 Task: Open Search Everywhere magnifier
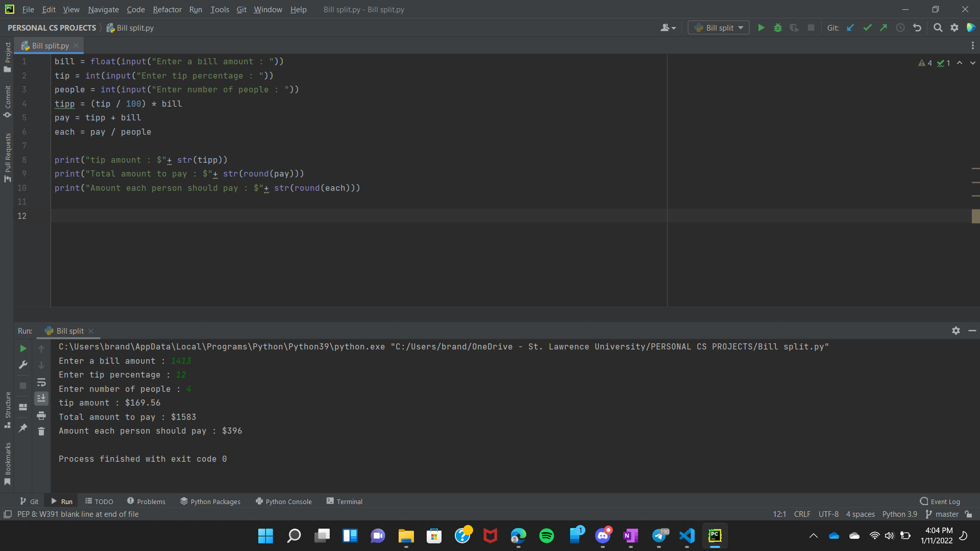pos(938,28)
